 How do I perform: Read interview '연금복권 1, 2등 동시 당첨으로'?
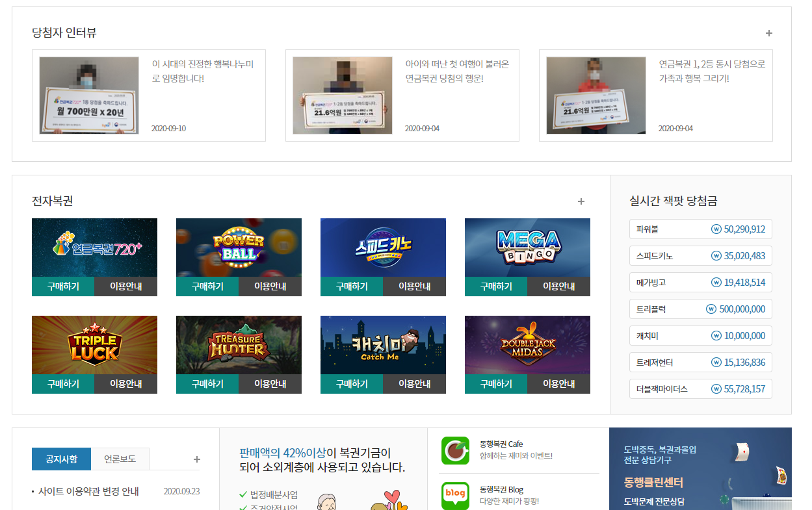(713, 71)
